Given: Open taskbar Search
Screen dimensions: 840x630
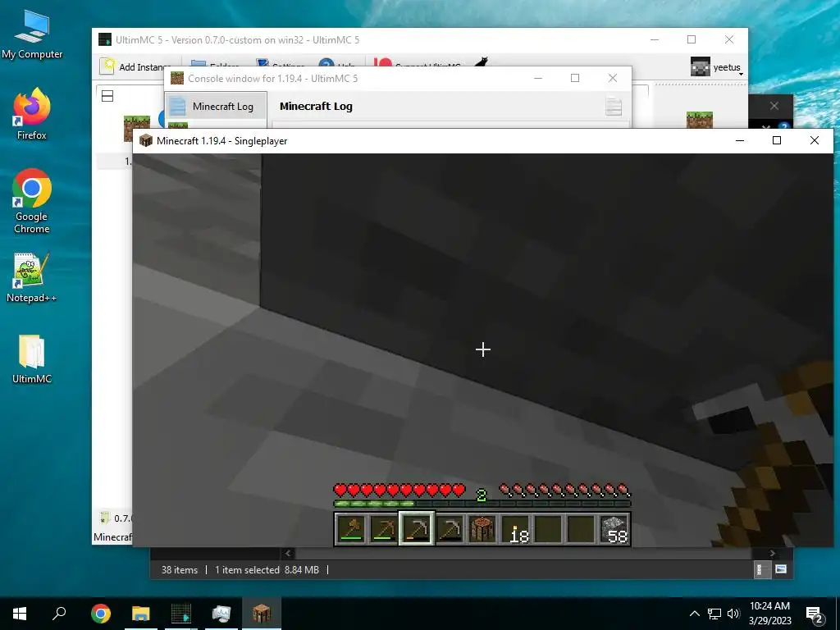Looking at the screenshot, I should click(x=59, y=614).
